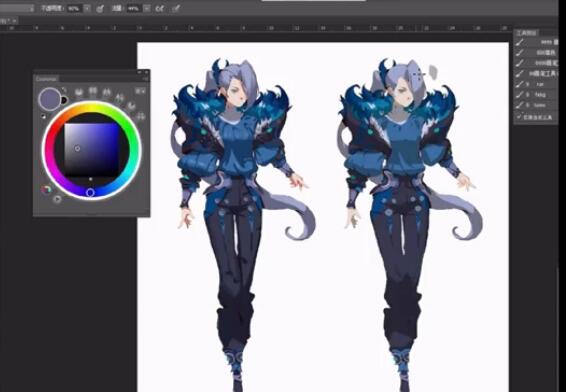Open the Coolorus panel flyout menu
566x392 pixels.
[145, 79]
